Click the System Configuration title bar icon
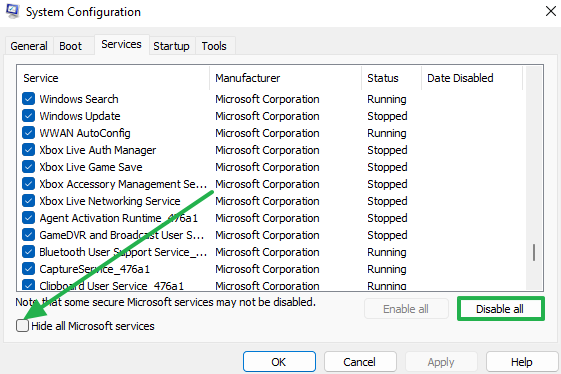Screen dimensions: 561x374 pos(12,11)
